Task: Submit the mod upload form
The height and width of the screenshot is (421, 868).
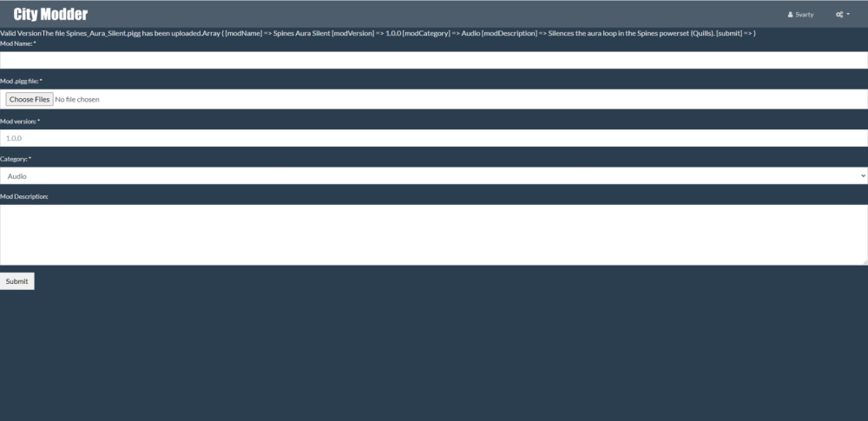Action: coord(17,281)
